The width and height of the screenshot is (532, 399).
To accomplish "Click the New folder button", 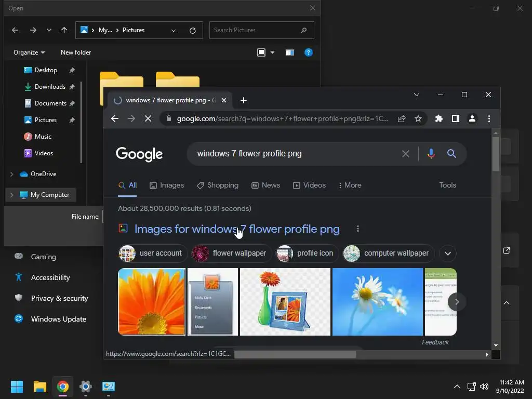I will pyautogui.click(x=76, y=52).
